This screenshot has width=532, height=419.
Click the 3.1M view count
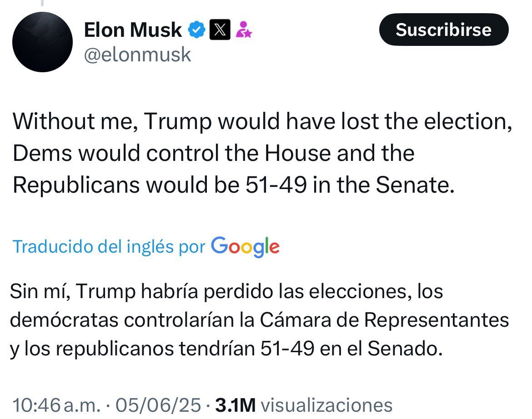[235, 405]
